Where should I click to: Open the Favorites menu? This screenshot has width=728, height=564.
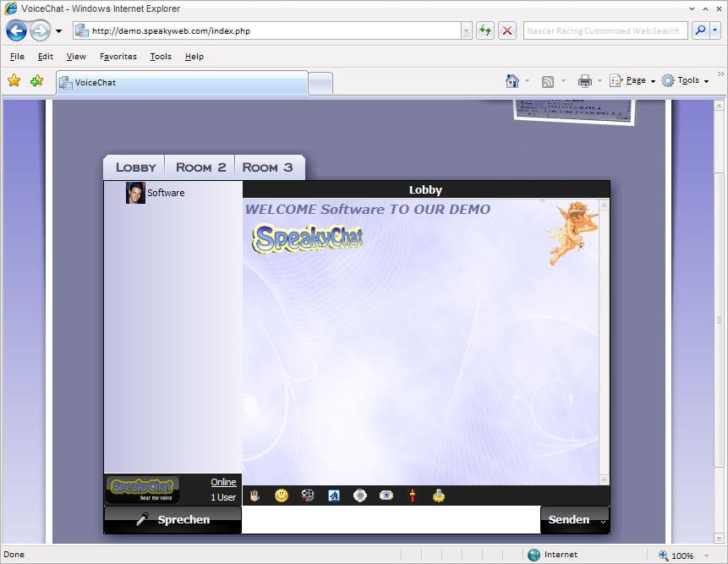tap(118, 57)
